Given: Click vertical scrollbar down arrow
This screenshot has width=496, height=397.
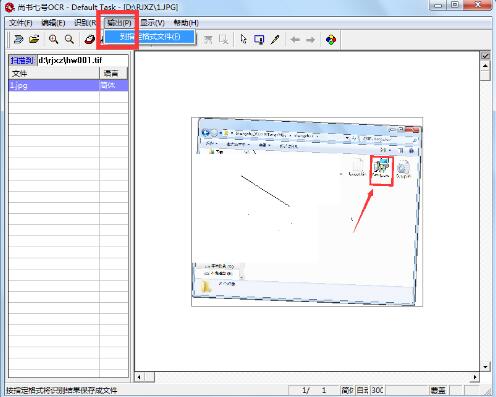Looking at the screenshot, I should 485,367.
